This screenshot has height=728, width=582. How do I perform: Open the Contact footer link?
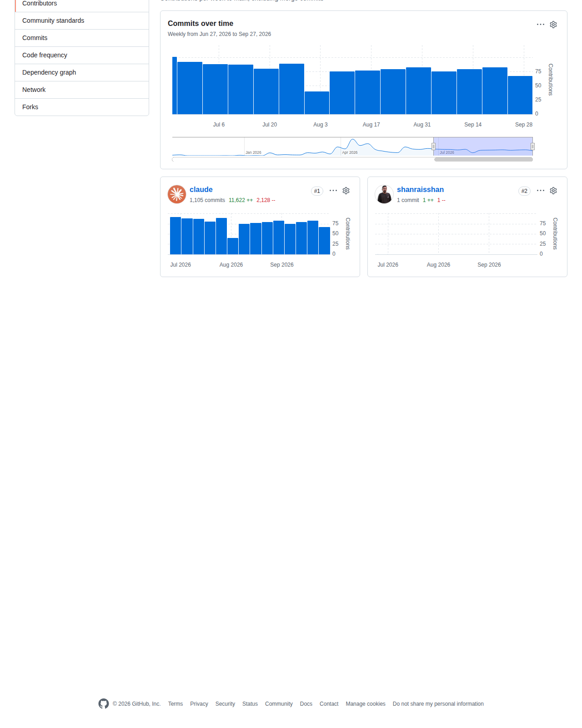point(329,704)
